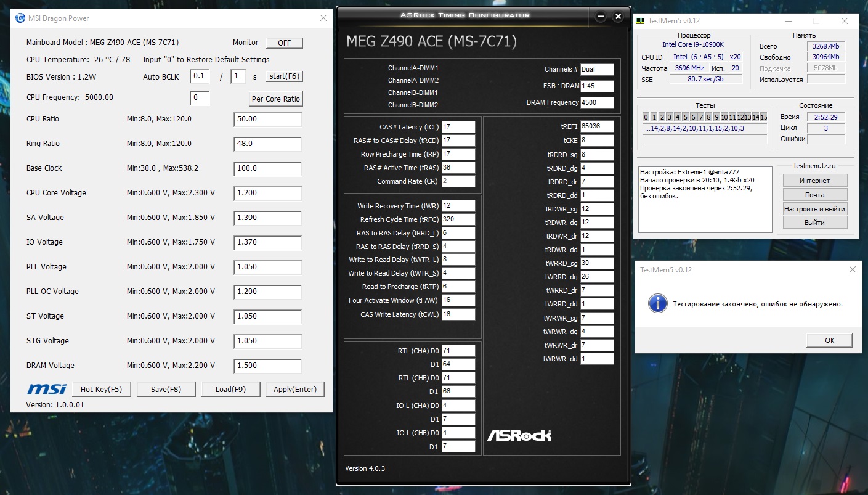
Task: Click the RAS# Active Time (tRAS) field
Action: point(458,168)
